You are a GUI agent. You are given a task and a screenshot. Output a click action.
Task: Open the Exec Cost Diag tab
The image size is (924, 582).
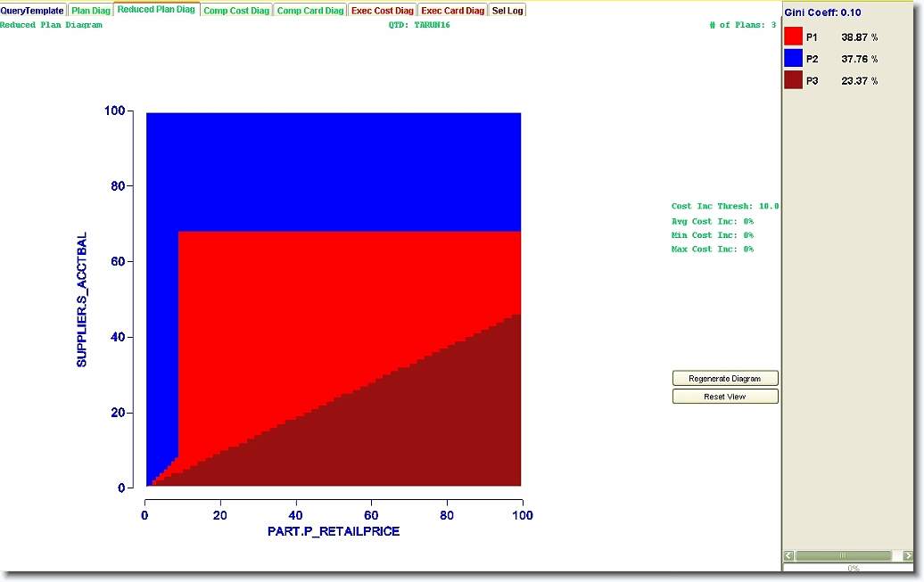[383, 11]
